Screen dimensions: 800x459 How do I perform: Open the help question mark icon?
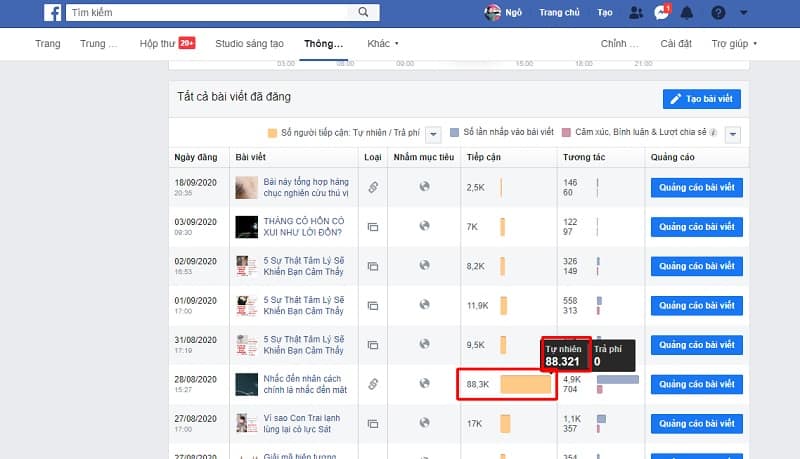pos(718,13)
